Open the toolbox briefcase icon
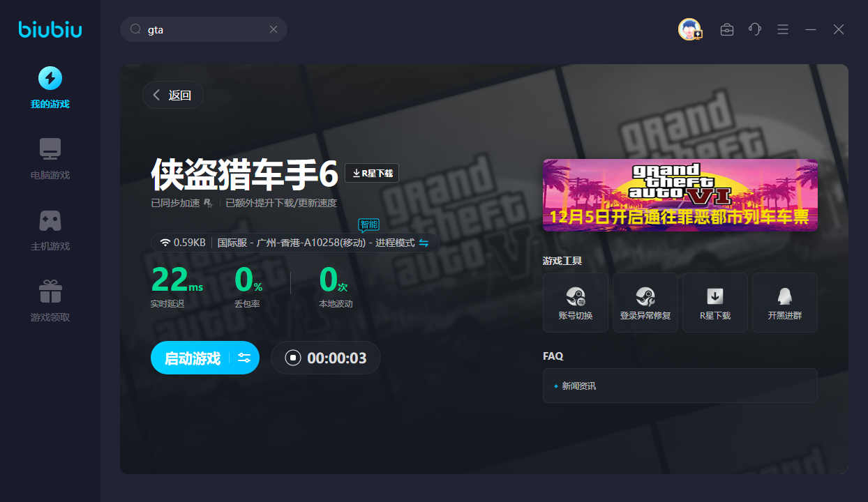Image resolution: width=868 pixels, height=502 pixels. coord(727,29)
